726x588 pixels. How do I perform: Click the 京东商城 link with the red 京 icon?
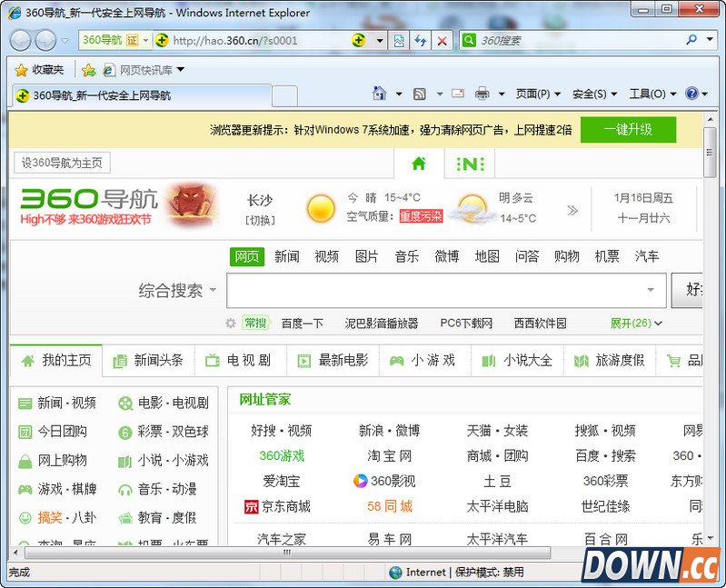[277, 506]
